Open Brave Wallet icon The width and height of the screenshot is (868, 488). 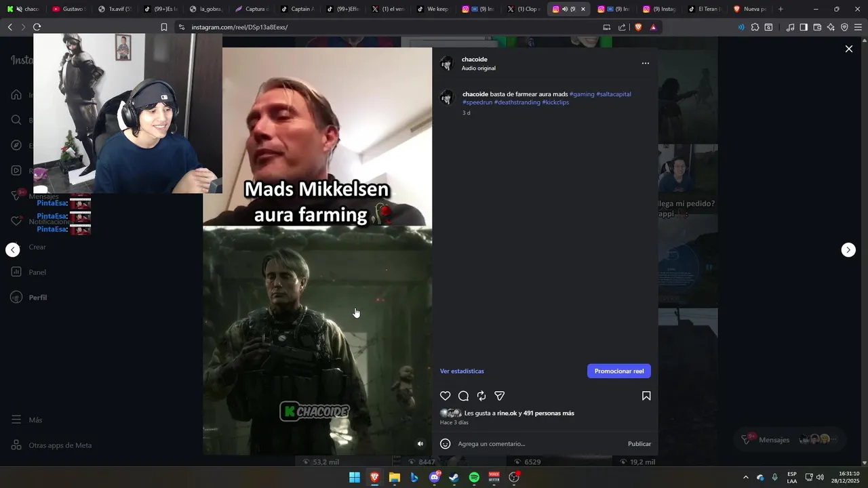[817, 27]
